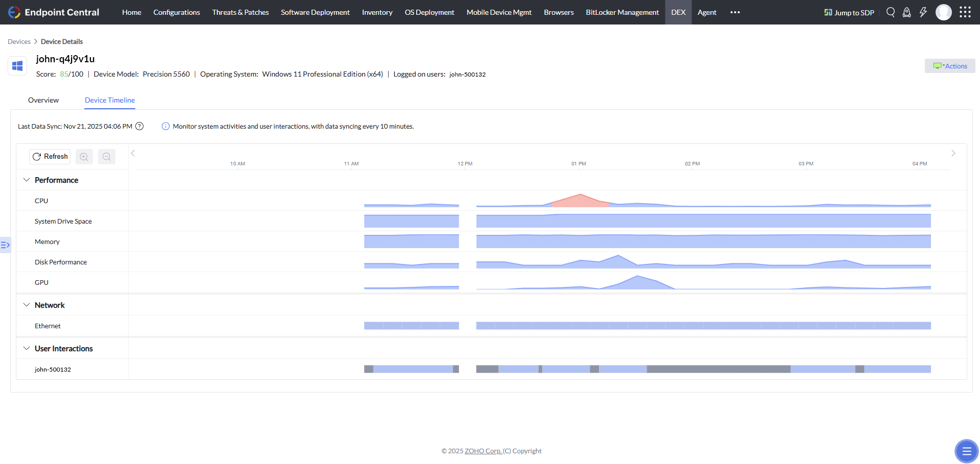This screenshot has height=464, width=980.
Task: Open the Configurations menu
Action: (x=177, y=12)
